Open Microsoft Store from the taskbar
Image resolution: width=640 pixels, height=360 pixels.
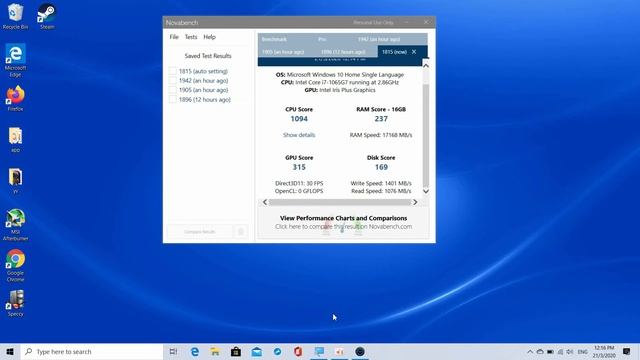click(x=236, y=351)
